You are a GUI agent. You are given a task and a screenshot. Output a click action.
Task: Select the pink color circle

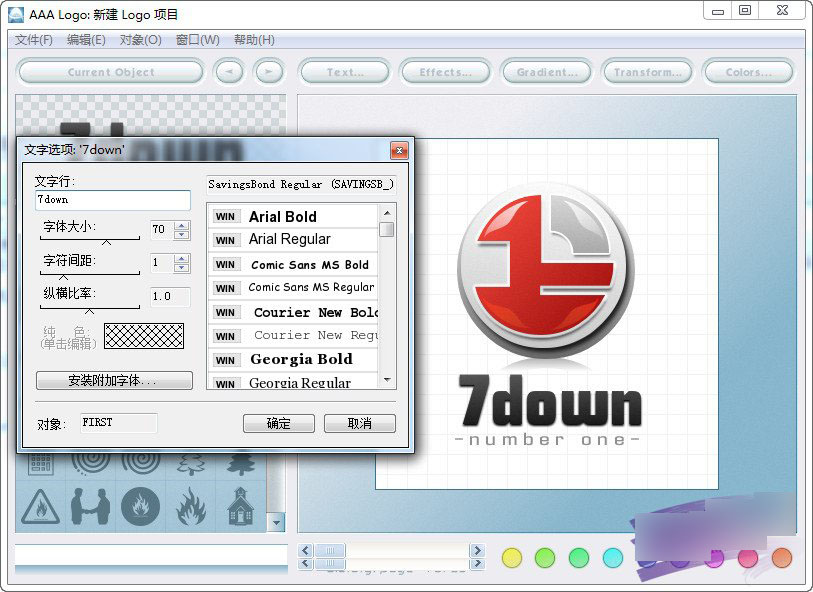[748, 558]
